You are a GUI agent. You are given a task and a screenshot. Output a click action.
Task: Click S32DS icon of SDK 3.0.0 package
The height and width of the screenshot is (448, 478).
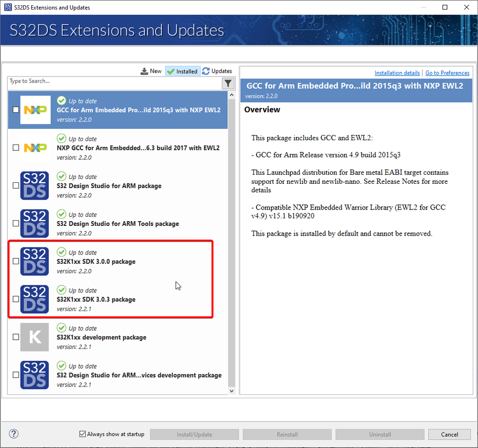34,261
